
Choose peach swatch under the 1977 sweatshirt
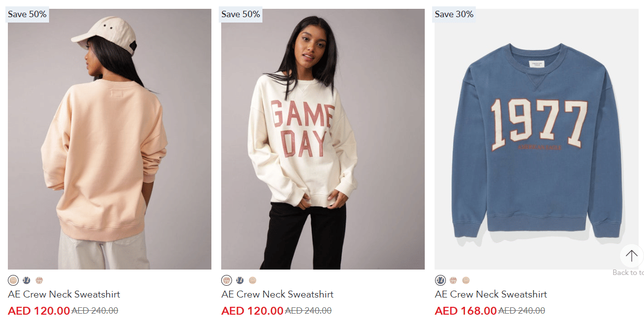[466, 280]
